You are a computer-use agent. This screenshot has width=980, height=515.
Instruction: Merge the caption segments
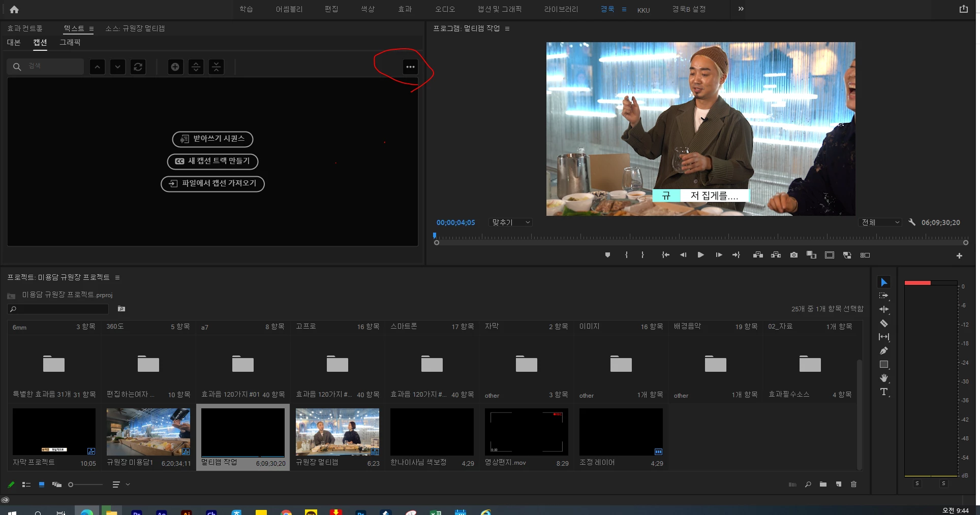coord(217,67)
